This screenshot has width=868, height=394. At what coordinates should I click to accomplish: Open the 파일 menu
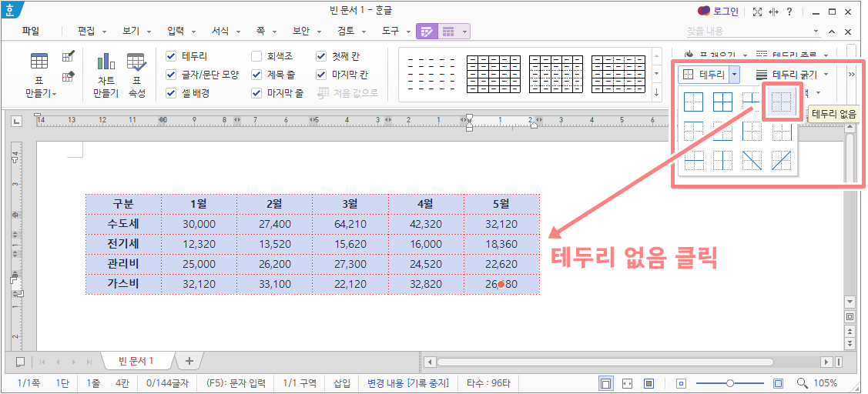[31, 32]
